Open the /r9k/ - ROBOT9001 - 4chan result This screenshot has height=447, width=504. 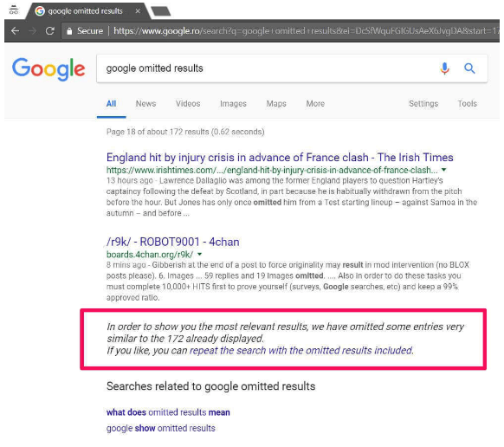(173, 242)
